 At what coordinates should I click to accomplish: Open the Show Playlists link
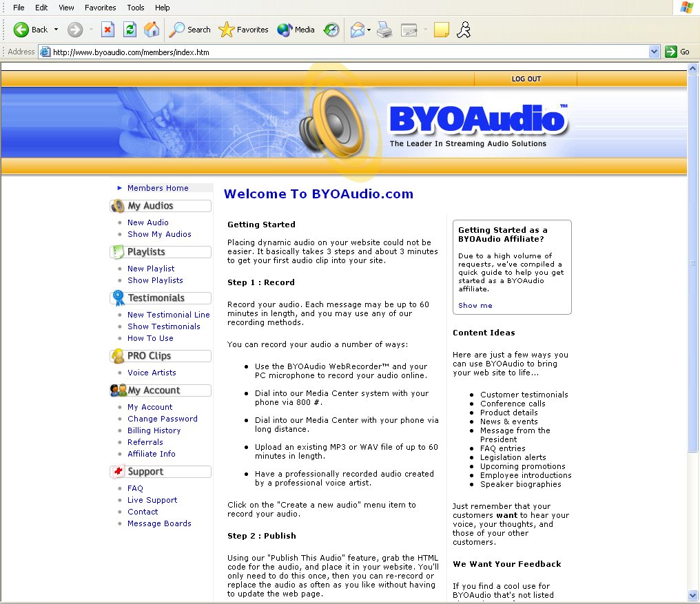point(155,280)
